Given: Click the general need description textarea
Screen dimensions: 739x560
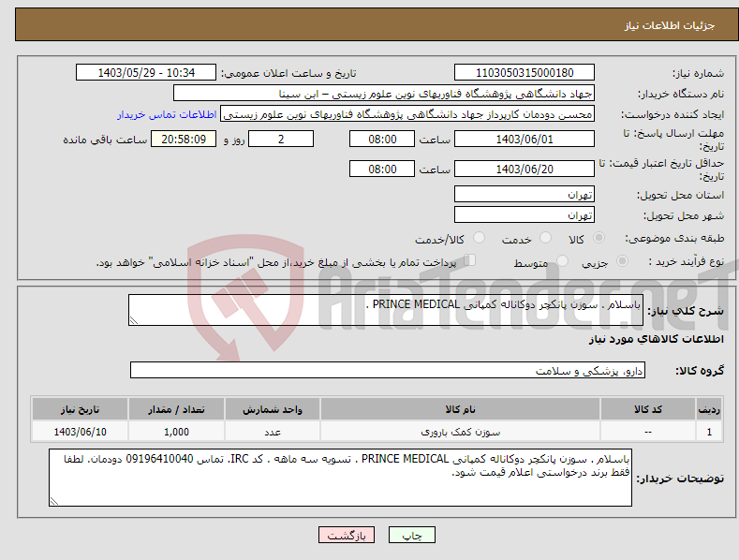Looking at the screenshot, I should point(386,310).
